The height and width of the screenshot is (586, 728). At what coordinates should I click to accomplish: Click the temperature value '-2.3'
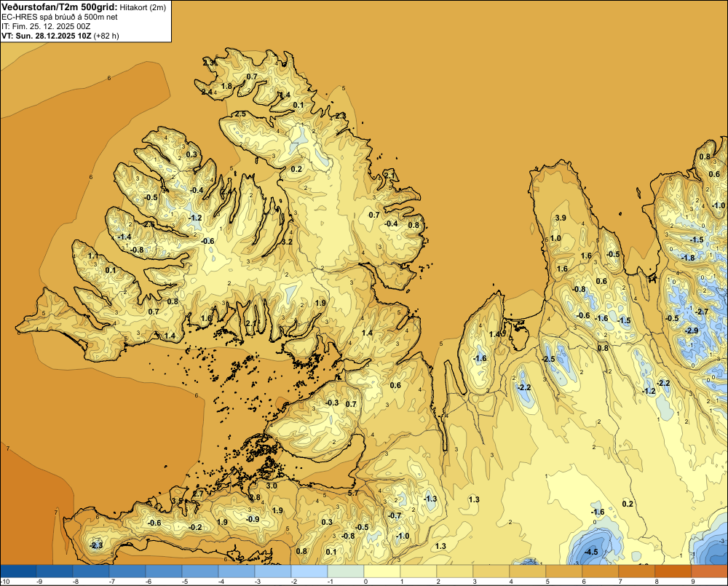pyautogui.click(x=96, y=546)
